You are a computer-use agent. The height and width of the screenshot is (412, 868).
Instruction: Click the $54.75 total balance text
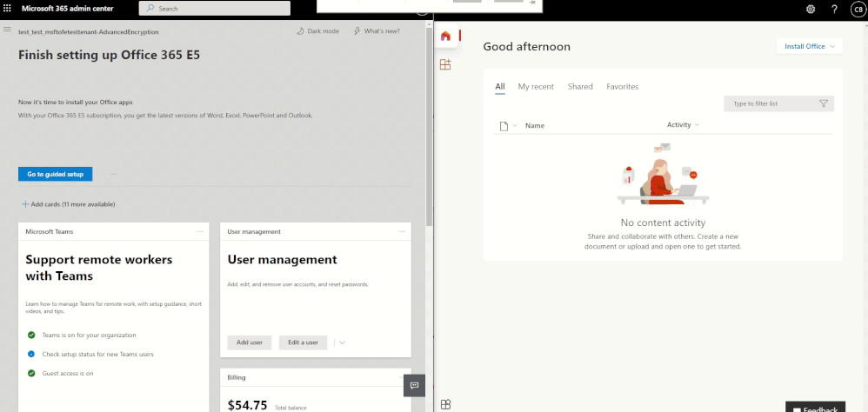click(248, 405)
